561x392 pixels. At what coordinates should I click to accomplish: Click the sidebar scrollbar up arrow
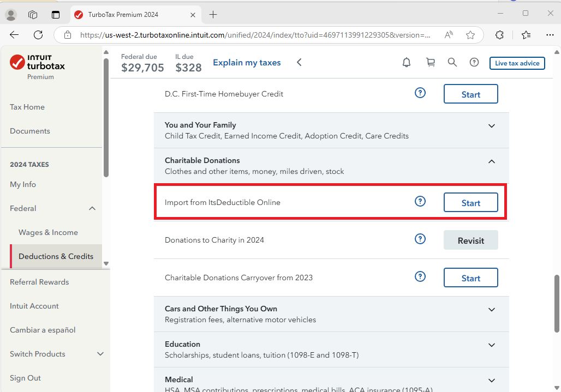click(x=106, y=52)
